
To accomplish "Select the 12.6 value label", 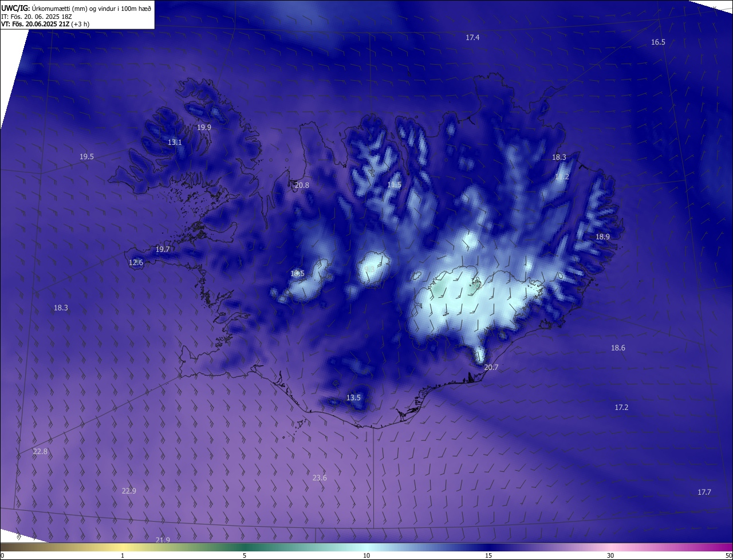I will coord(136,262).
